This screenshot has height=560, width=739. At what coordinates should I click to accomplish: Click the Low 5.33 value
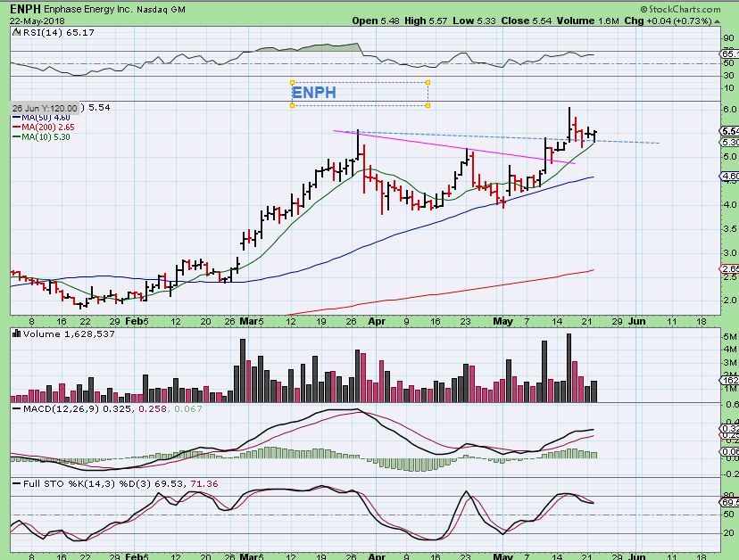[475, 21]
